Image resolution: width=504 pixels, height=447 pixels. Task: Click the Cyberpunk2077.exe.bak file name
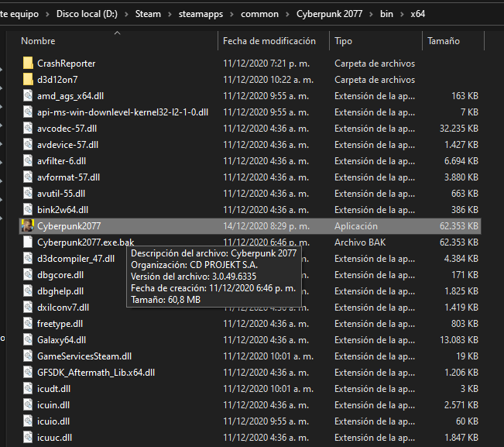[85, 242]
